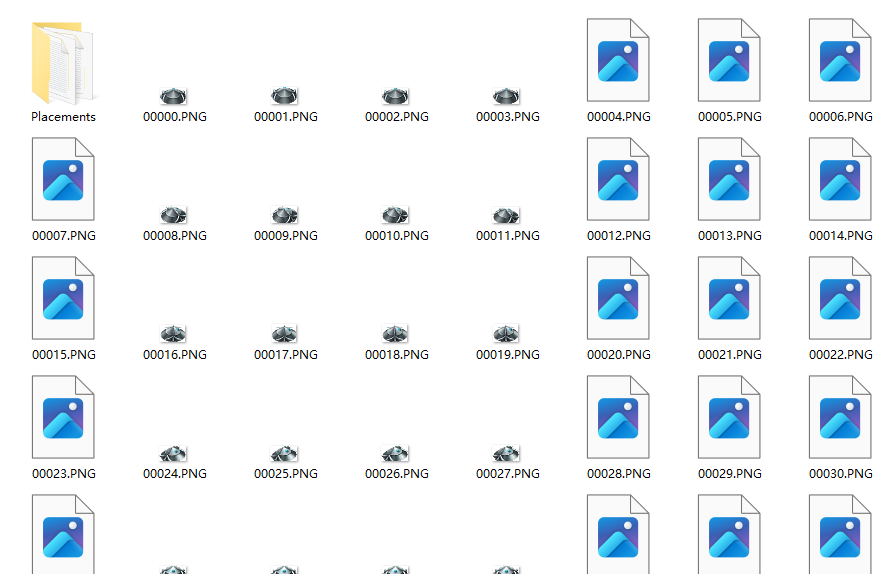Click the 00007.PNG file icon
Screen dimensions: 888x574
(63, 180)
